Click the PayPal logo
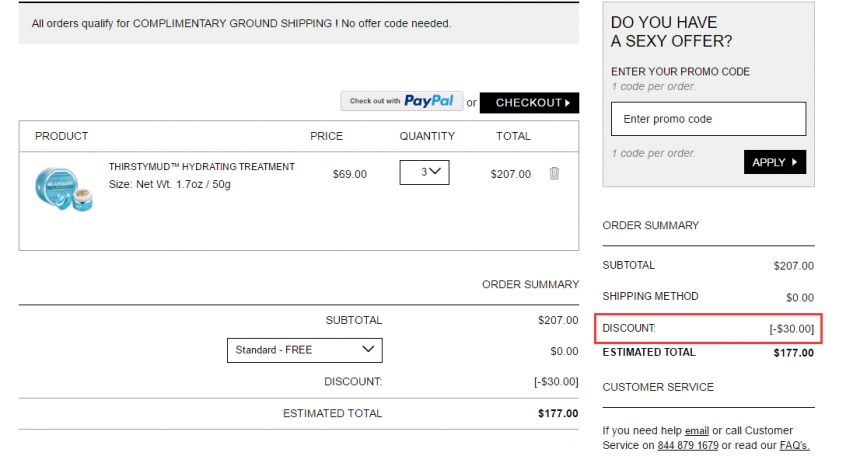This screenshot has height=456, width=860. point(429,101)
